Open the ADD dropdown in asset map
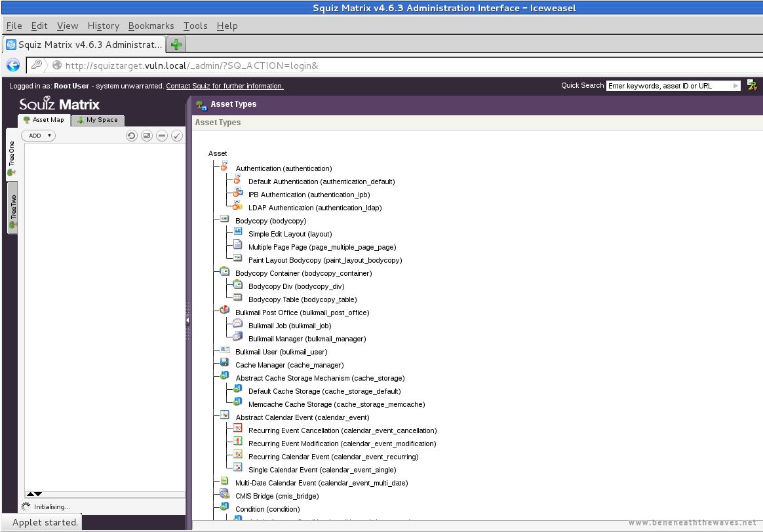 (x=39, y=136)
